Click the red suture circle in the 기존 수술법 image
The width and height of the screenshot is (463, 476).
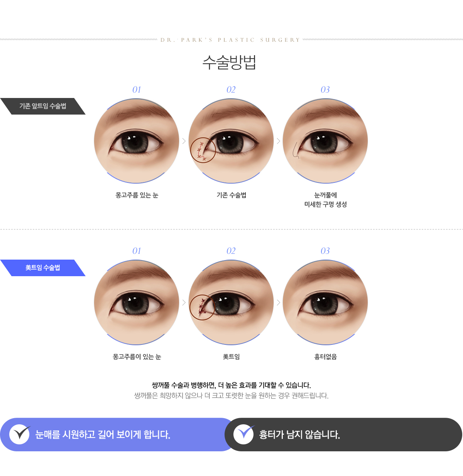pyautogui.click(x=203, y=150)
